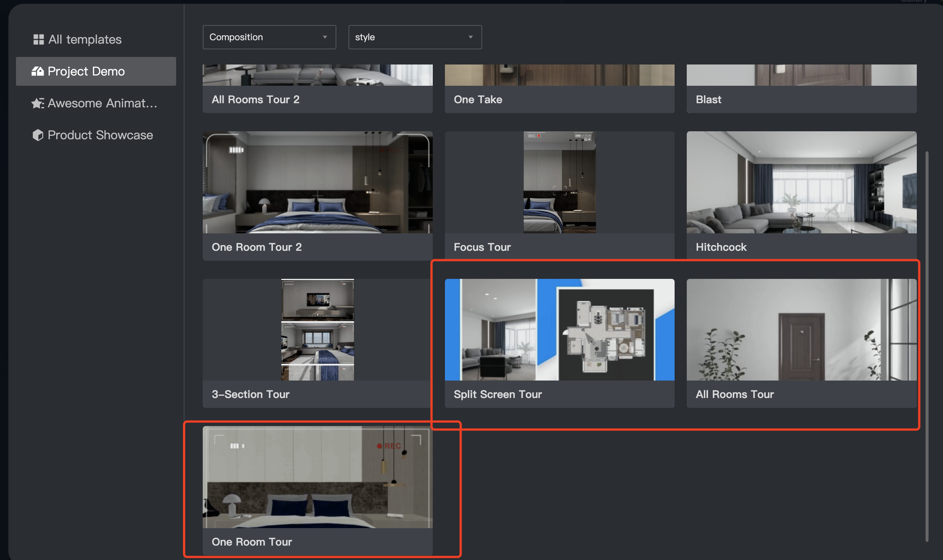Click the Awesome Animation star icon

38,103
